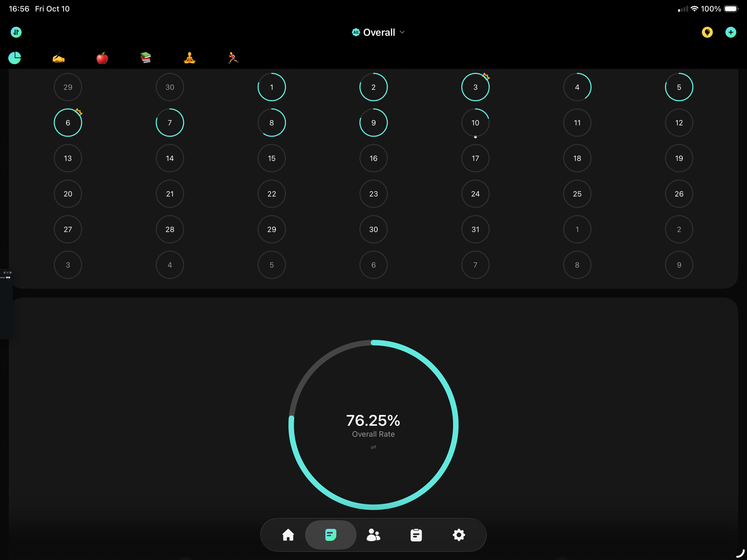This screenshot has height=560, width=747.
Task: Open the yellow lightbulb tips icon
Action: coord(707,32)
